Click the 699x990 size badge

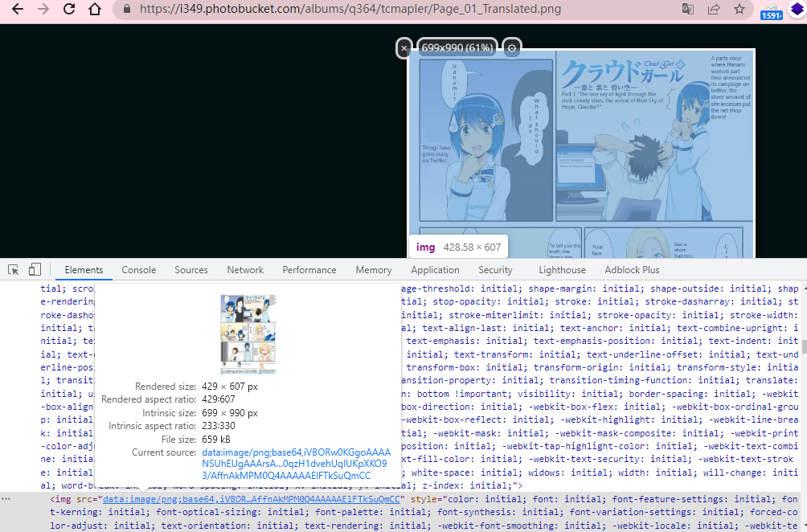click(x=456, y=48)
